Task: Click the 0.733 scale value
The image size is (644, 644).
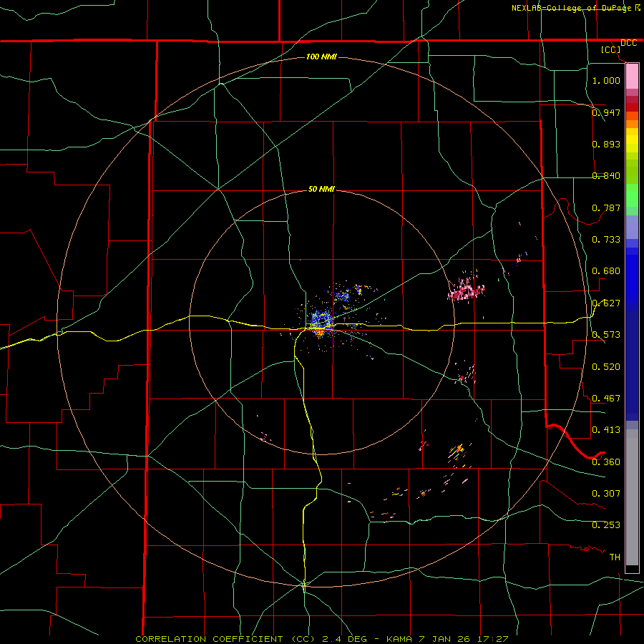Action: point(606,240)
